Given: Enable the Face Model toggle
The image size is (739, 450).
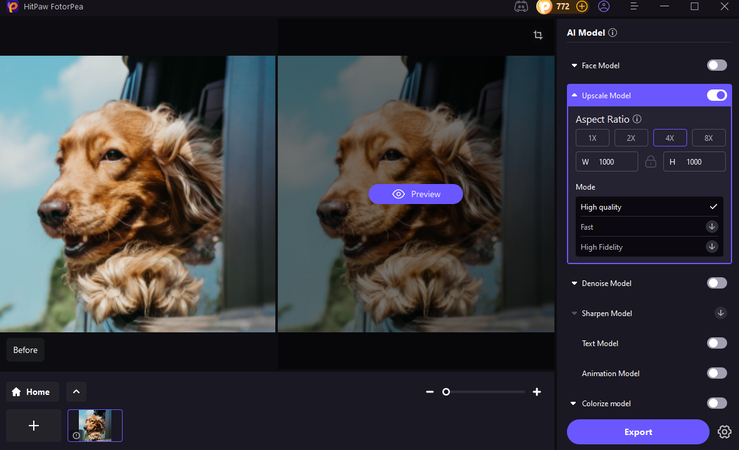Looking at the screenshot, I should tap(716, 65).
